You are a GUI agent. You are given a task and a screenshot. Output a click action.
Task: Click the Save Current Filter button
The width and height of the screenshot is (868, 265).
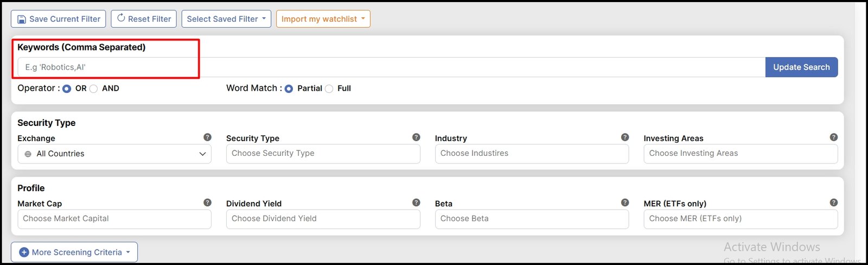click(59, 19)
